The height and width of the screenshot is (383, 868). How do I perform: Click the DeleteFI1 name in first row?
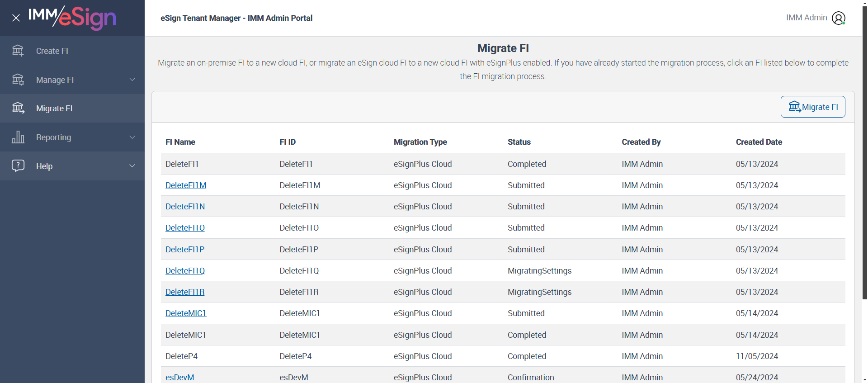click(182, 164)
